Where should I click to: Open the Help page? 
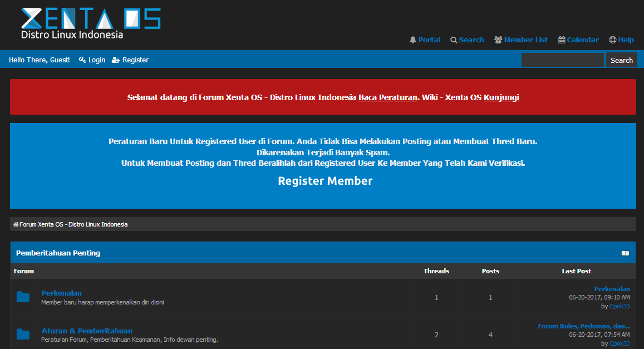626,40
